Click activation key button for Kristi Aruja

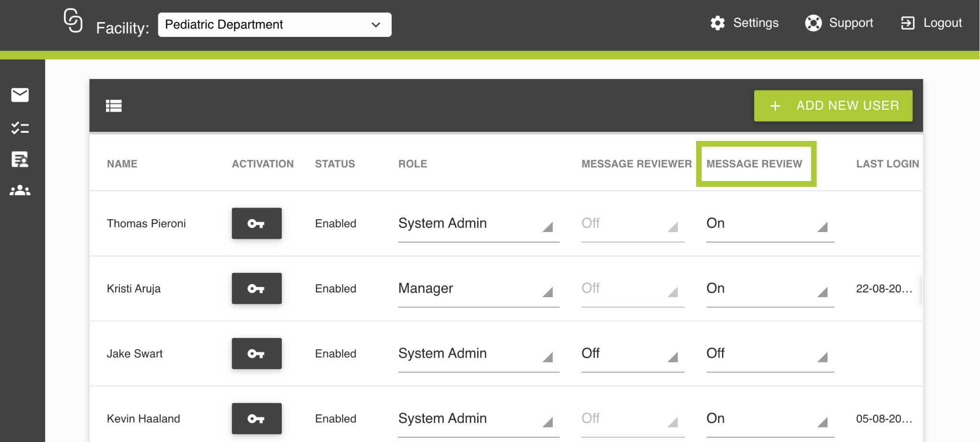pyautogui.click(x=257, y=289)
